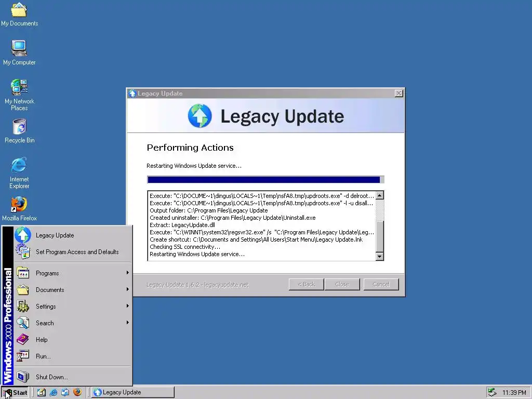Open My Computer desktop icon

(x=19, y=52)
